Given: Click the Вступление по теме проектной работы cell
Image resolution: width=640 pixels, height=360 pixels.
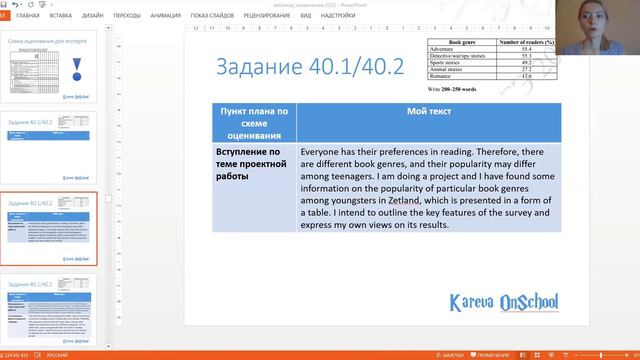Looking at the screenshot, I should point(254,188).
